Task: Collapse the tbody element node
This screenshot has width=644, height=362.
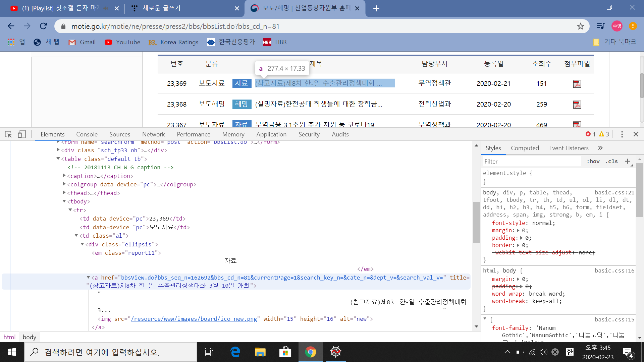Action: (x=64, y=201)
